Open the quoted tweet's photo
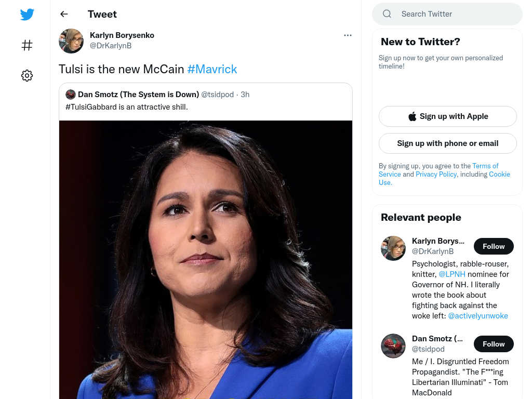This screenshot has width=532, height=399. (206, 260)
